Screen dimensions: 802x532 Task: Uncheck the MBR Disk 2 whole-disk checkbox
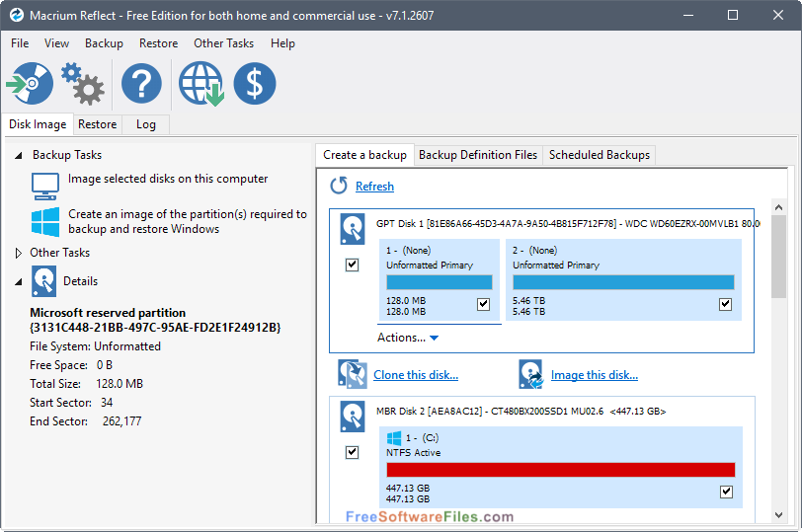click(352, 452)
